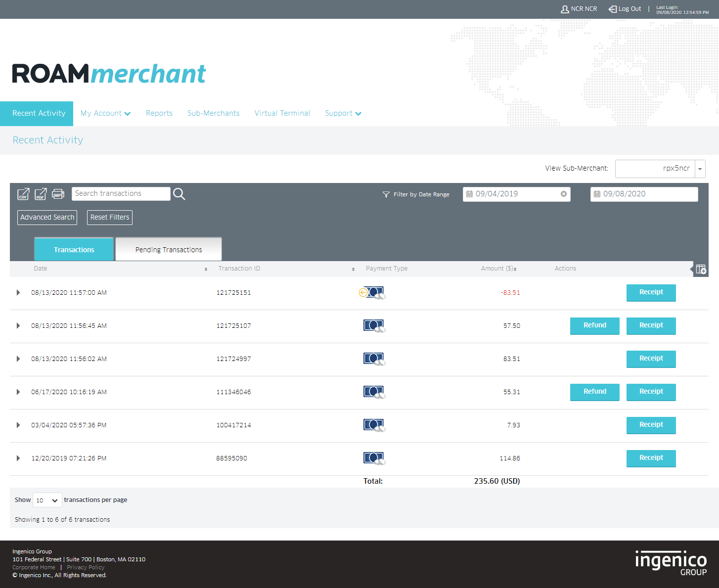View receipt for transaction 121725107
Viewport: 719px width, 588px height.
651,326
